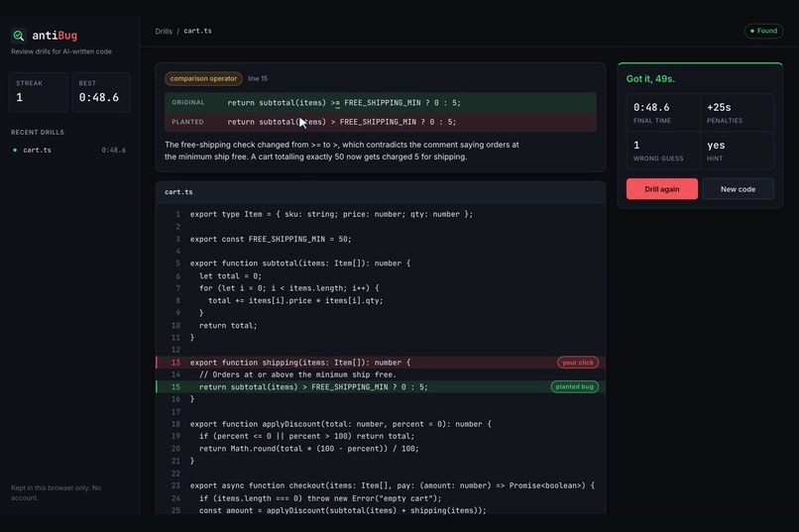
Task: Open cart.ts in Recent Drills
Action: 68,151
